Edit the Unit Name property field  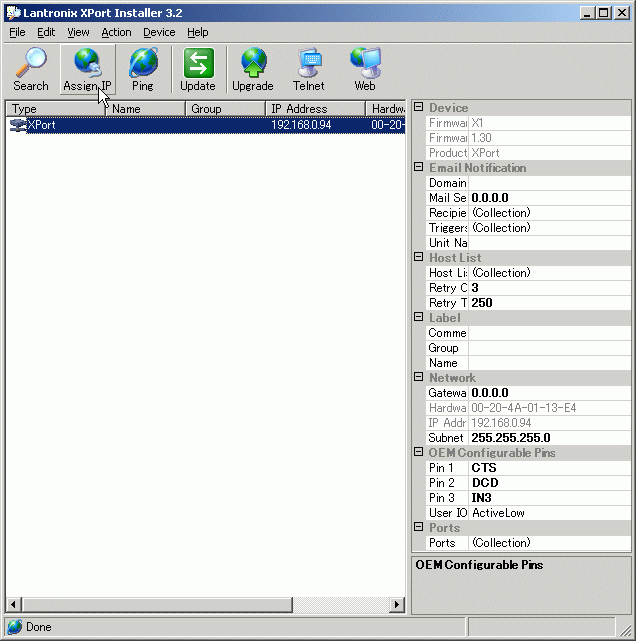point(549,243)
